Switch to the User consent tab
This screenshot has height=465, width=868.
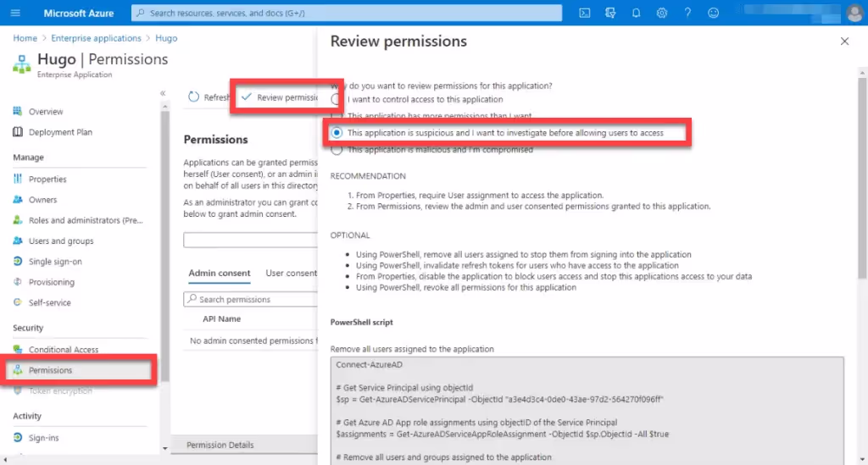click(292, 273)
